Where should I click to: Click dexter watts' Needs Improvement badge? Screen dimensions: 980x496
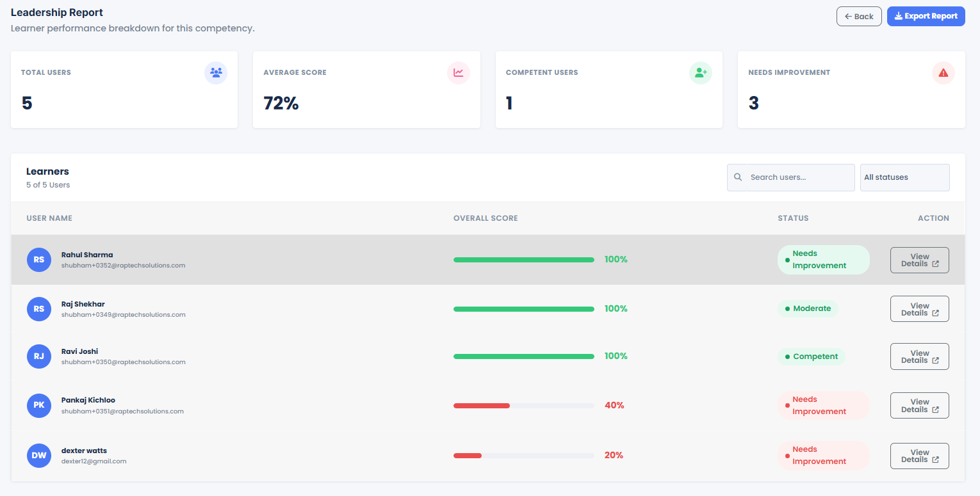[x=824, y=456]
